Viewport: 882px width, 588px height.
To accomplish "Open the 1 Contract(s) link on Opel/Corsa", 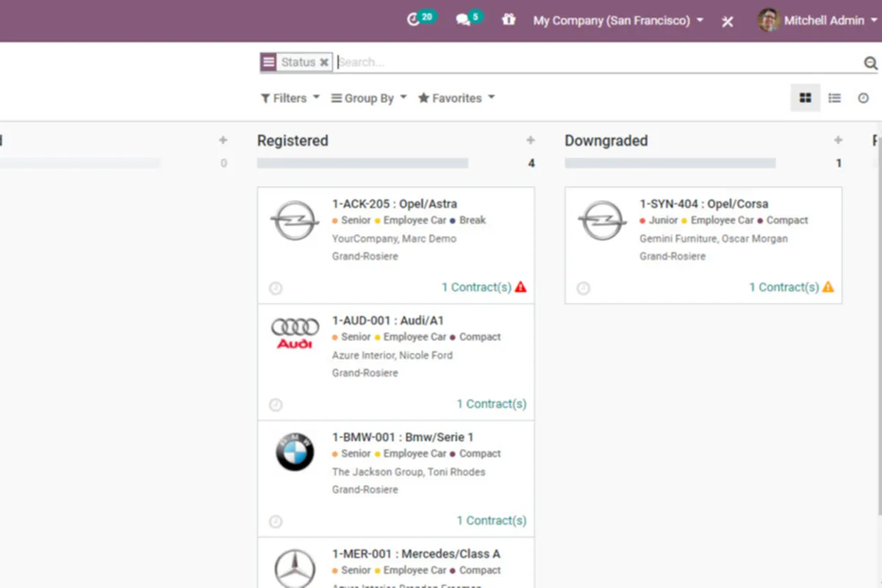I will coord(784,287).
